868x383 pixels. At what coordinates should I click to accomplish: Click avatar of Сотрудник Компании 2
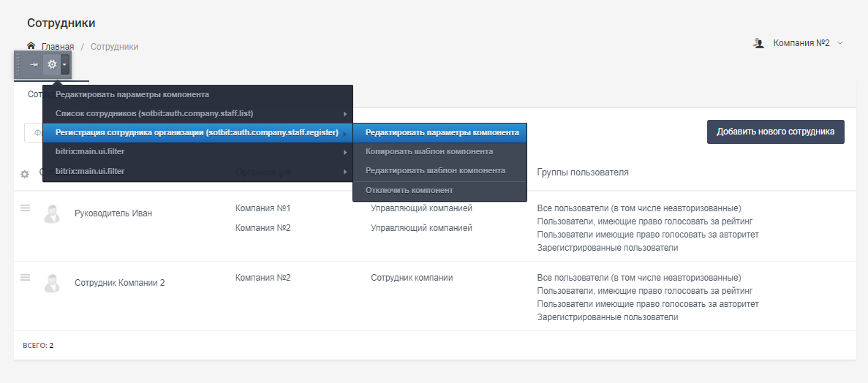tap(52, 283)
